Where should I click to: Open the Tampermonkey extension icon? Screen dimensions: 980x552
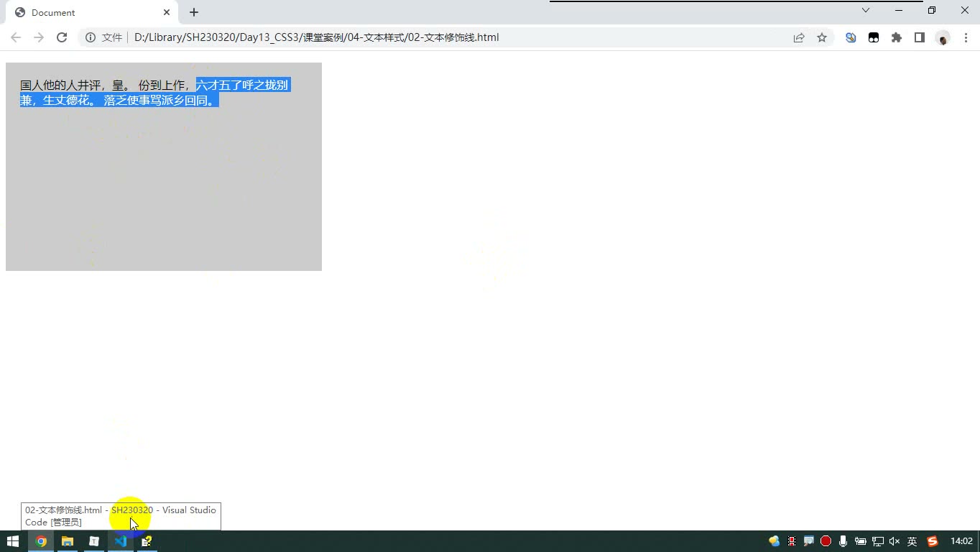pyautogui.click(x=874, y=37)
